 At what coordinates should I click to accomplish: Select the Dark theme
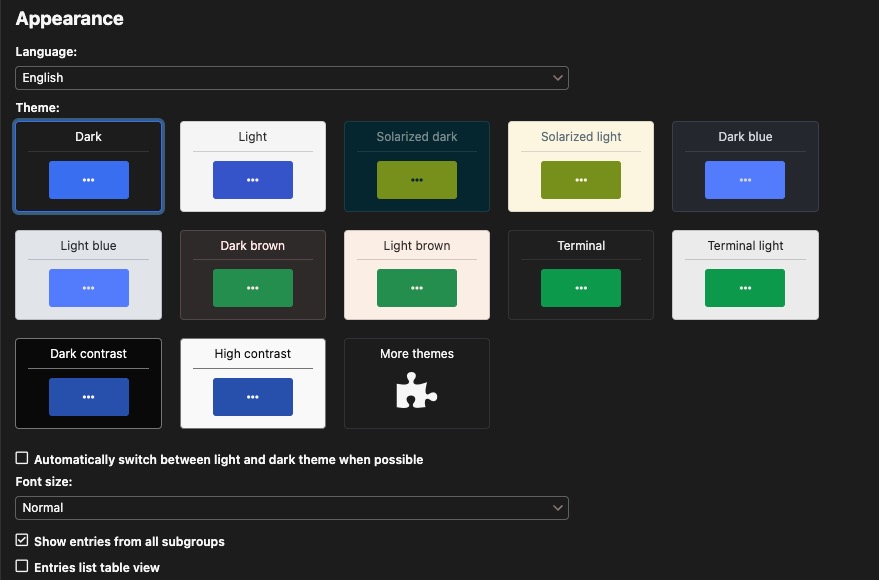click(88, 166)
